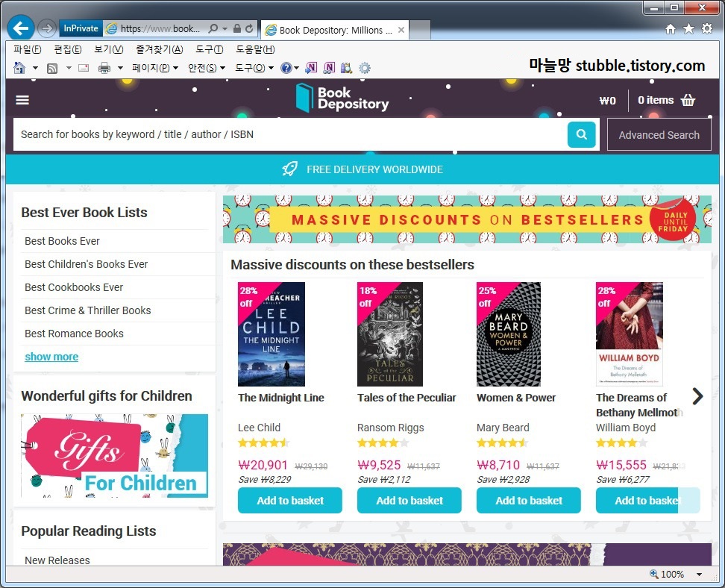Open Best Romance Books list
The height and width of the screenshot is (588, 725).
74,334
